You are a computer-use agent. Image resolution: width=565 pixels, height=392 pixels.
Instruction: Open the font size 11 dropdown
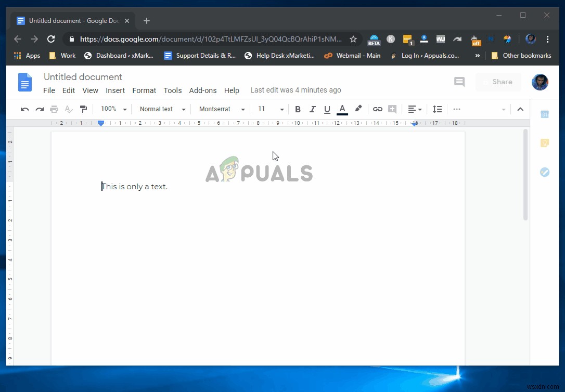pos(271,109)
